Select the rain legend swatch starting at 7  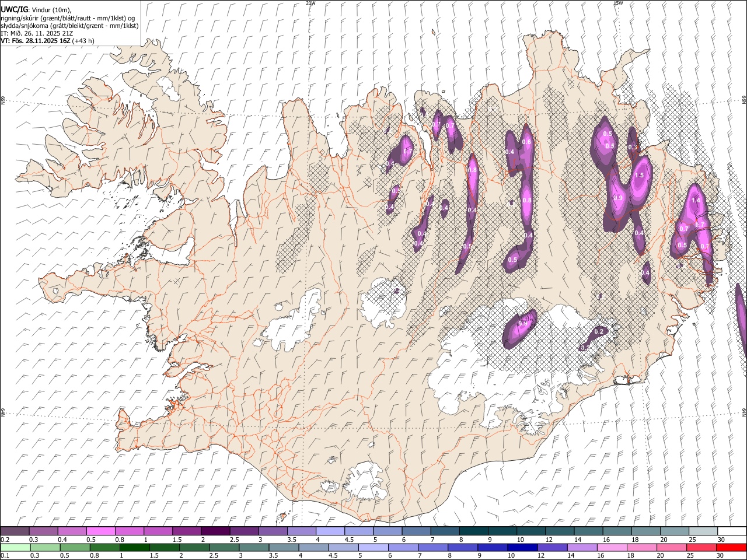(432, 547)
